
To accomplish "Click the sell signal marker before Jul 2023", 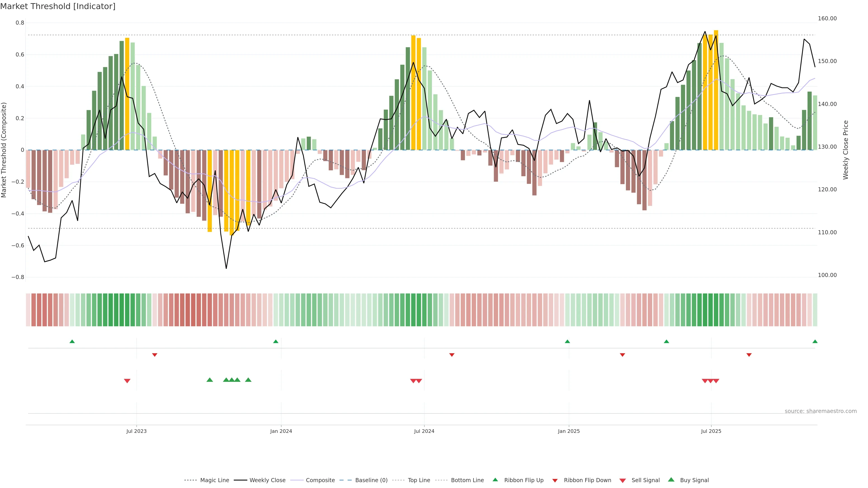I will pos(127,381).
